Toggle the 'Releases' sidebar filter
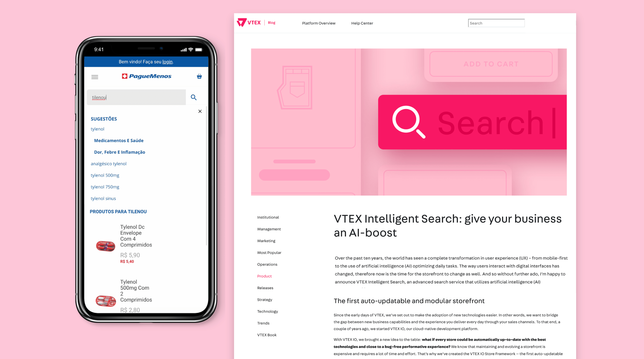Screen dimensions: 644x359 click(x=265, y=288)
